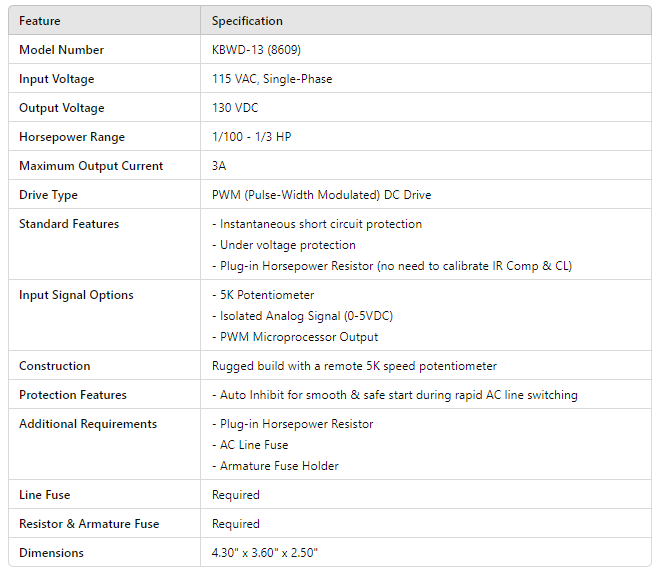Image resolution: width=659 pixels, height=572 pixels.
Task: Select the 130 VDC output voltage value
Action: coord(235,108)
